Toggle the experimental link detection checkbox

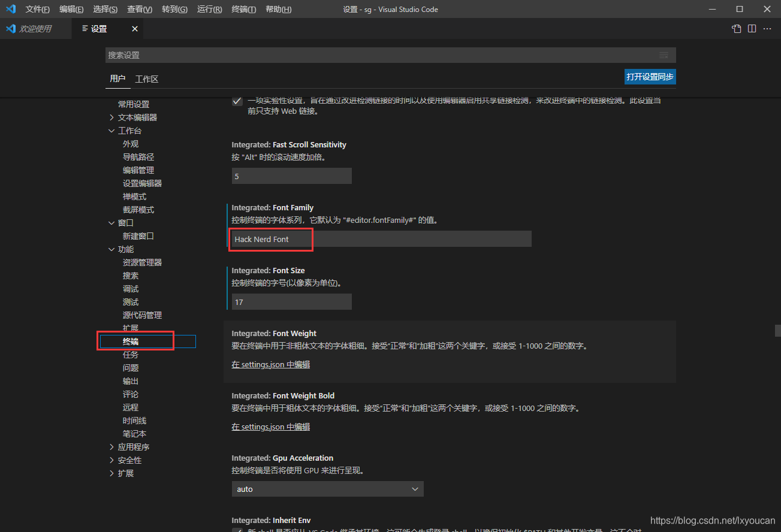[x=237, y=101]
